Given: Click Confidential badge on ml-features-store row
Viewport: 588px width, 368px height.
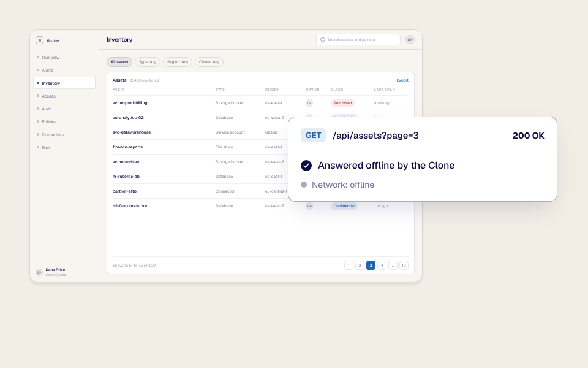Looking at the screenshot, I should click(x=344, y=206).
